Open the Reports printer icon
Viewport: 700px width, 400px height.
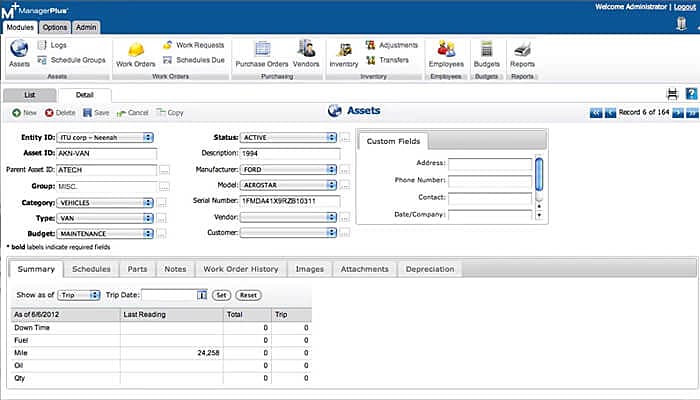522,50
